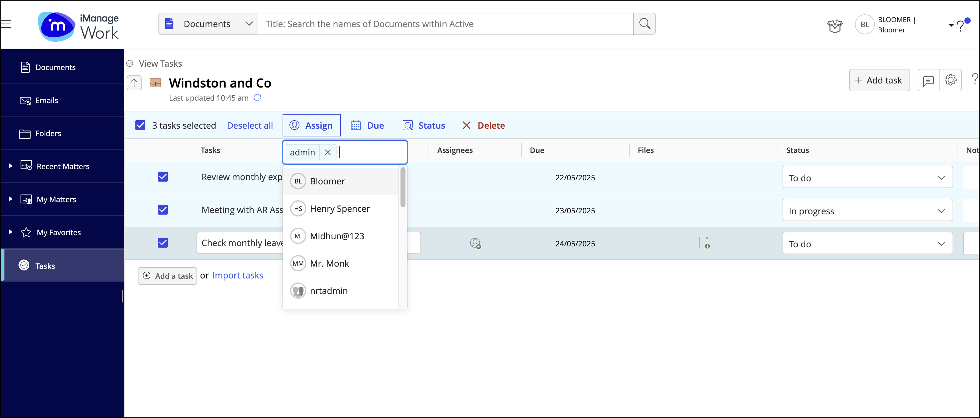Screen dimensions: 980x418
Task: Uncheck Review monthly expenses task checkbox
Action: pos(163,177)
